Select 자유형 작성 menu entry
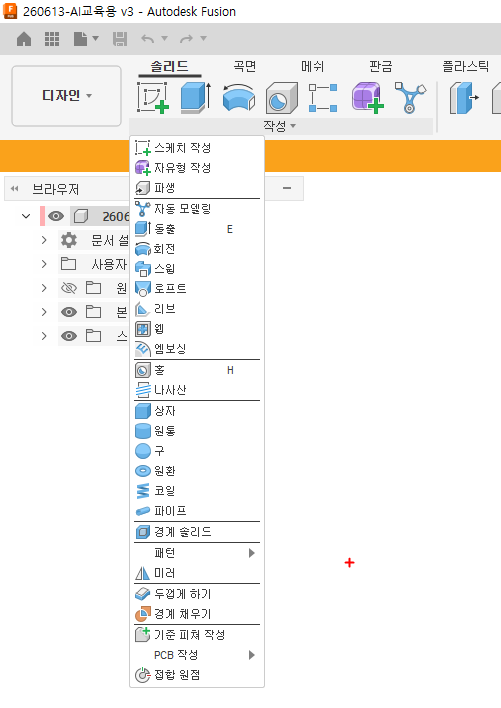Screen dimensions: 501x708 [197, 168]
